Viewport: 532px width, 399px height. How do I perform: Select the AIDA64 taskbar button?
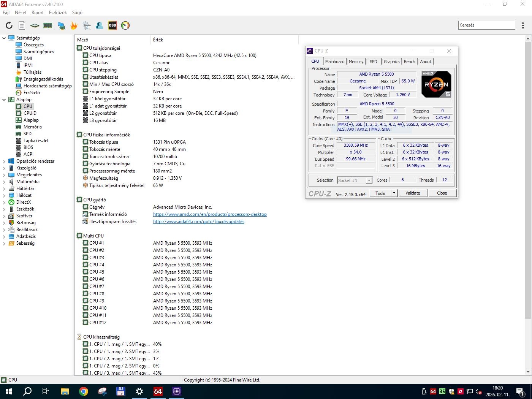158,391
